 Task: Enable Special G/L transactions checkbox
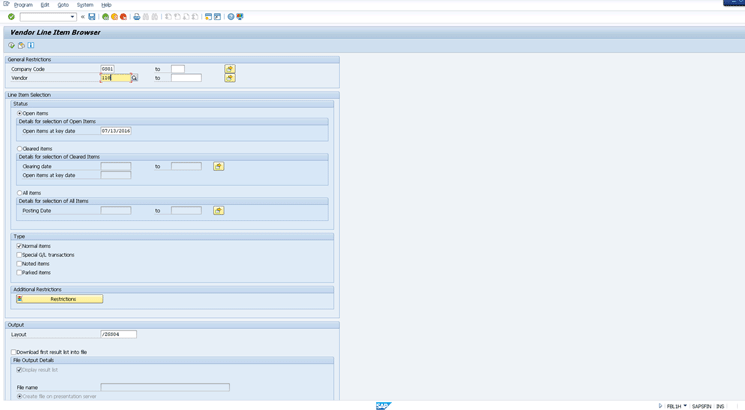coord(19,255)
